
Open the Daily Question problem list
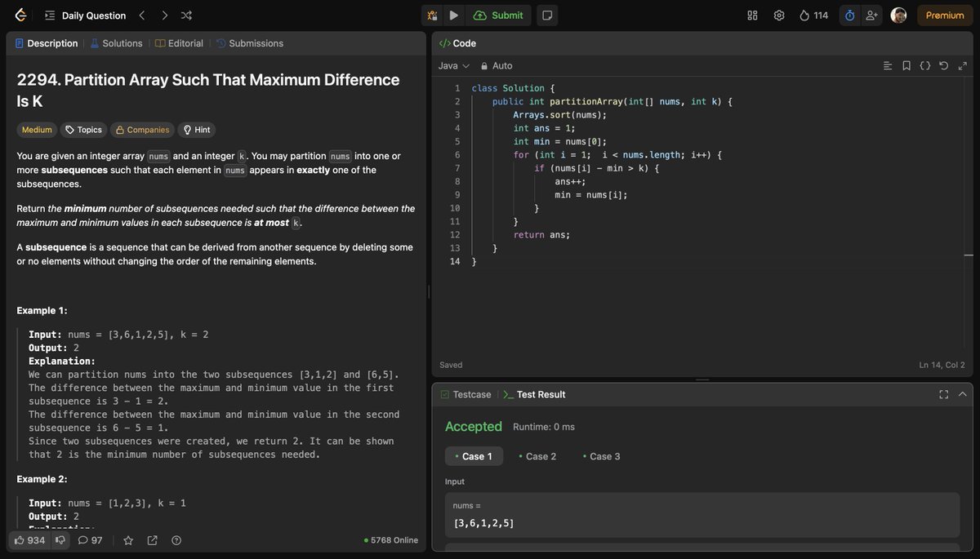[x=86, y=16]
